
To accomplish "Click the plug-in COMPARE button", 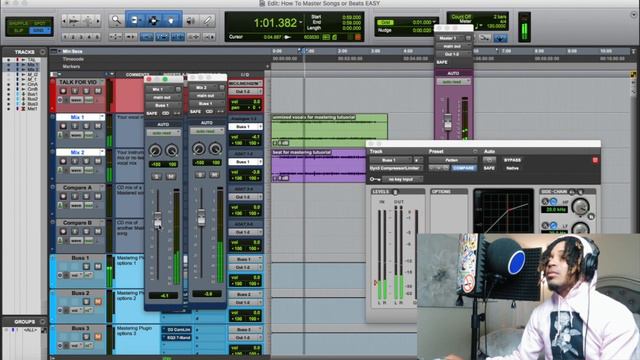I will click(464, 168).
